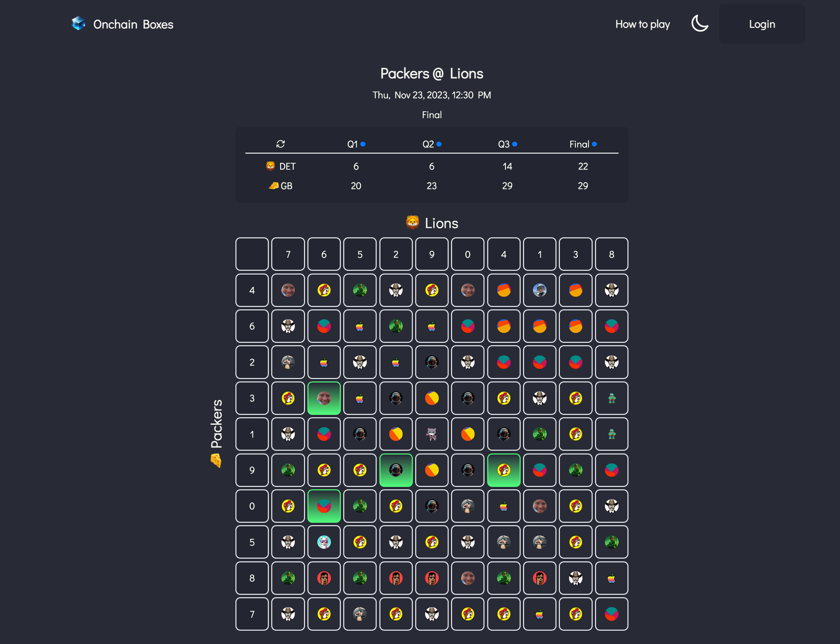Click the Lions column header number 7

[288, 254]
